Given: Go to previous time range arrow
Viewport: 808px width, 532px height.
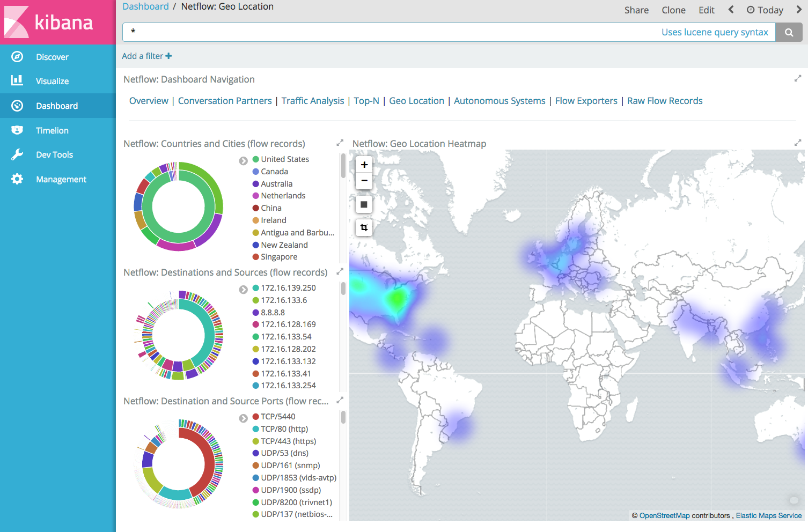Looking at the screenshot, I should coord(731,10).
